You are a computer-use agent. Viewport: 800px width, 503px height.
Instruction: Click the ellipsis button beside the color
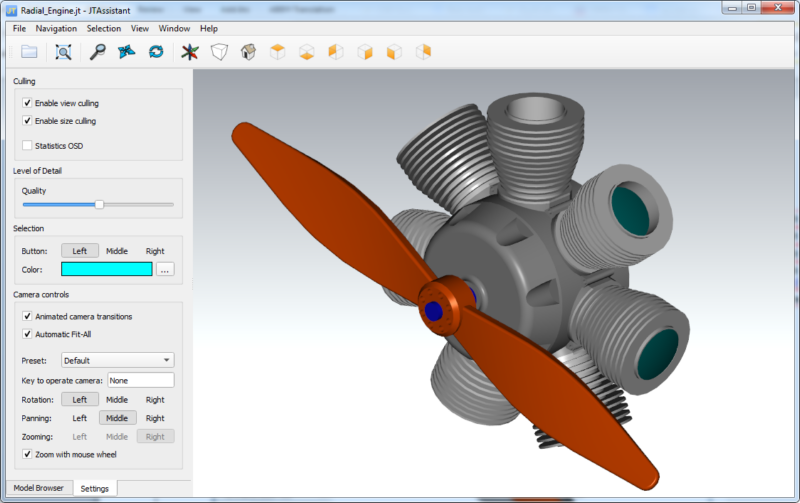pyautogui.click(x=165, y=269)
